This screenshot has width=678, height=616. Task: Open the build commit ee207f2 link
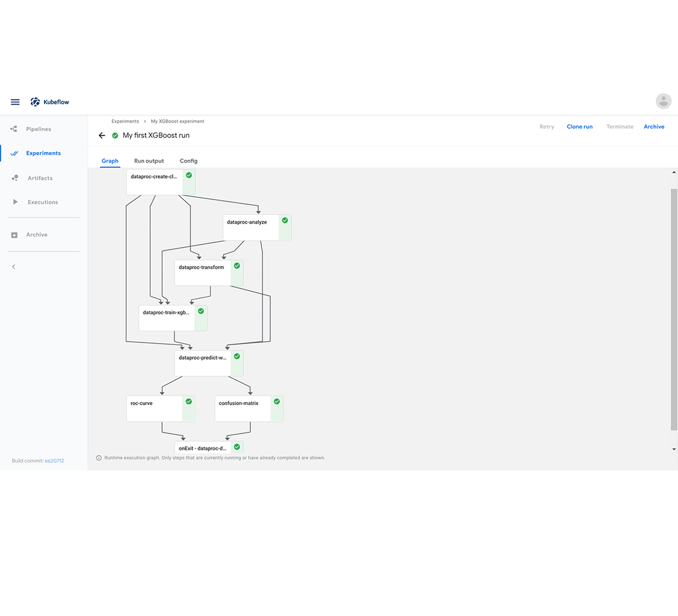(x=54, y=461)
